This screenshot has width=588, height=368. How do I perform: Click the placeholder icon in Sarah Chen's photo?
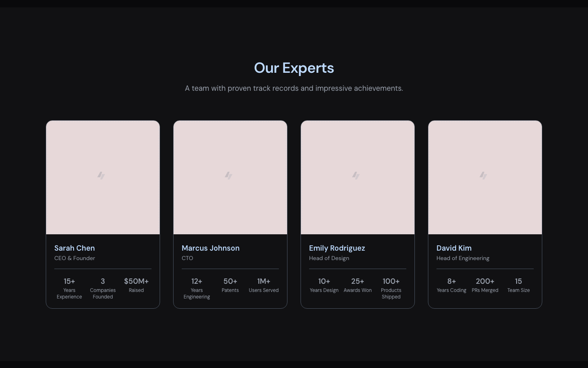click(101, 175)
